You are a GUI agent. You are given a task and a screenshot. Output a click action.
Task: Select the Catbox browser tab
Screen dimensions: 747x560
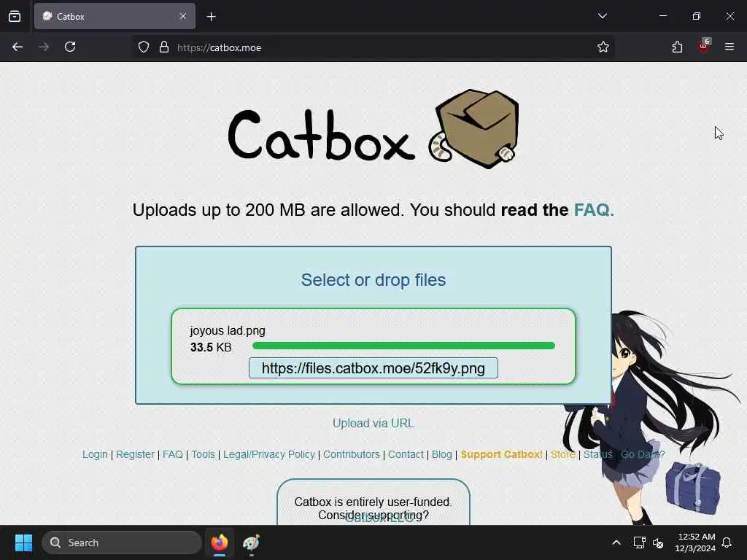[115, 16]
